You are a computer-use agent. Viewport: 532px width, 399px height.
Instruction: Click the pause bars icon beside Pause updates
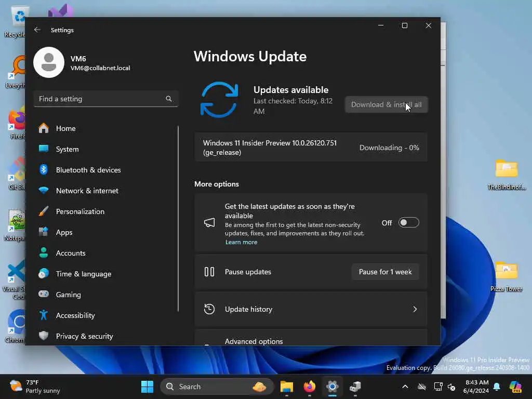coord(209,272)
